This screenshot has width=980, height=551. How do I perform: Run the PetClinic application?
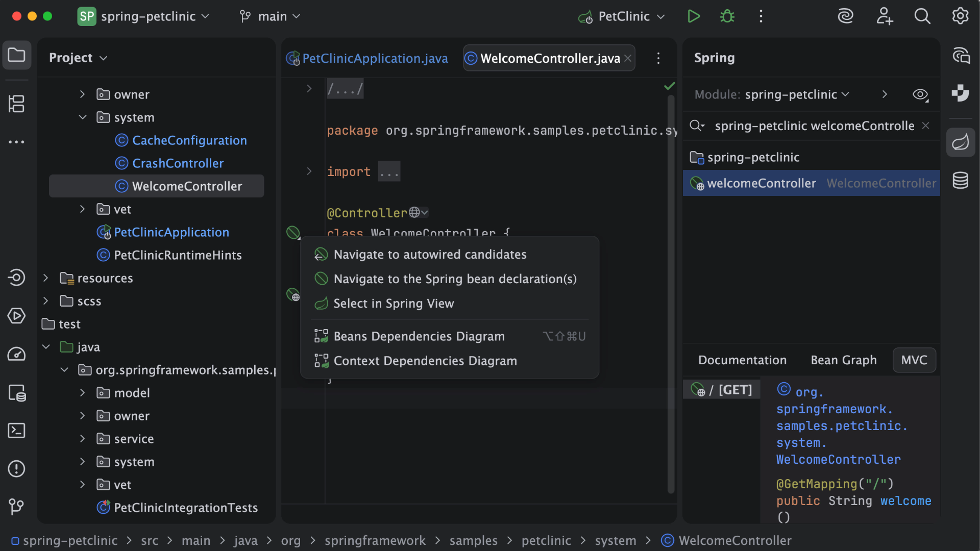694,16
